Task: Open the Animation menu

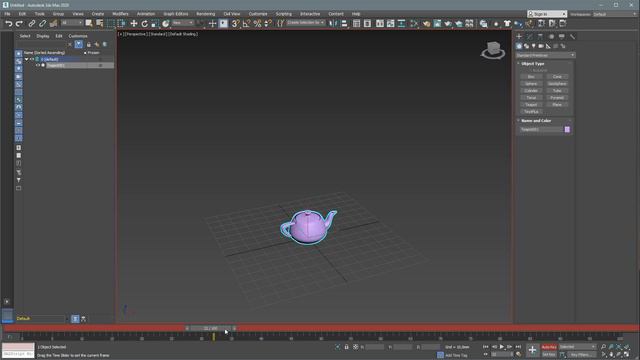Action: (146, 14)
